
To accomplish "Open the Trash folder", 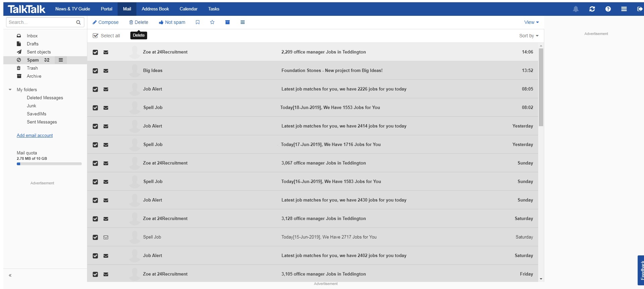I will tap(32, 68).
